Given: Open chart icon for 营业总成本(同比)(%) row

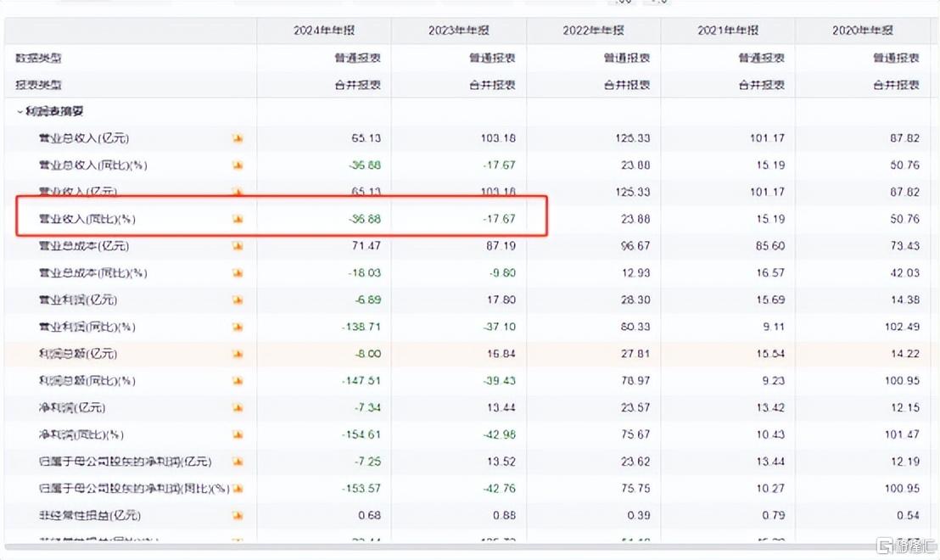Looking at the screenshot, I should pyautogui.click(x=238, y=273).
